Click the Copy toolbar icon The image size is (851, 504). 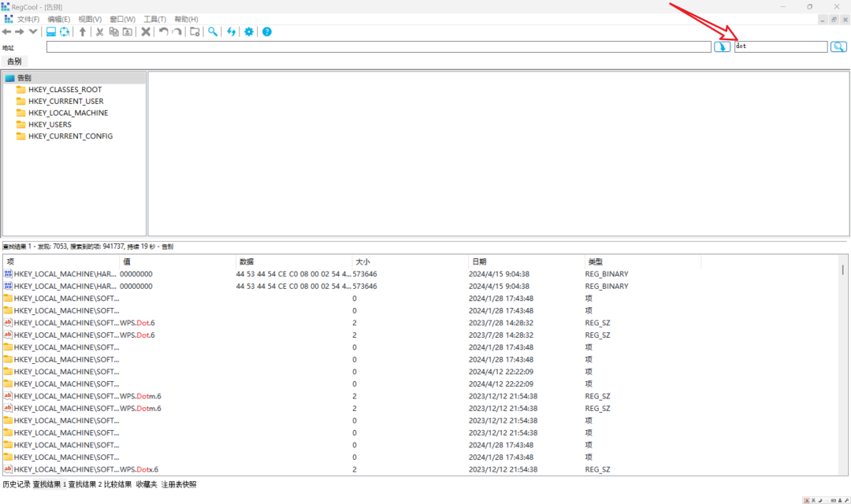[114, 32]
